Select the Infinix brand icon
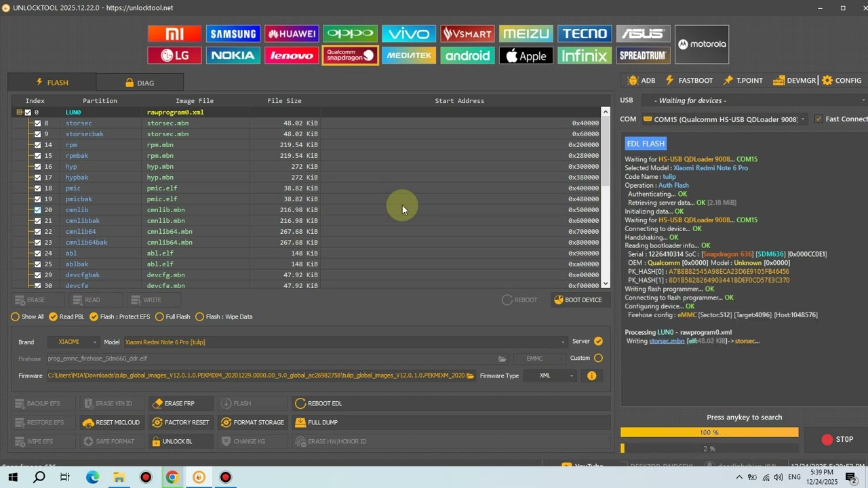Screen dimensions: 868x488 pos(585,56)
